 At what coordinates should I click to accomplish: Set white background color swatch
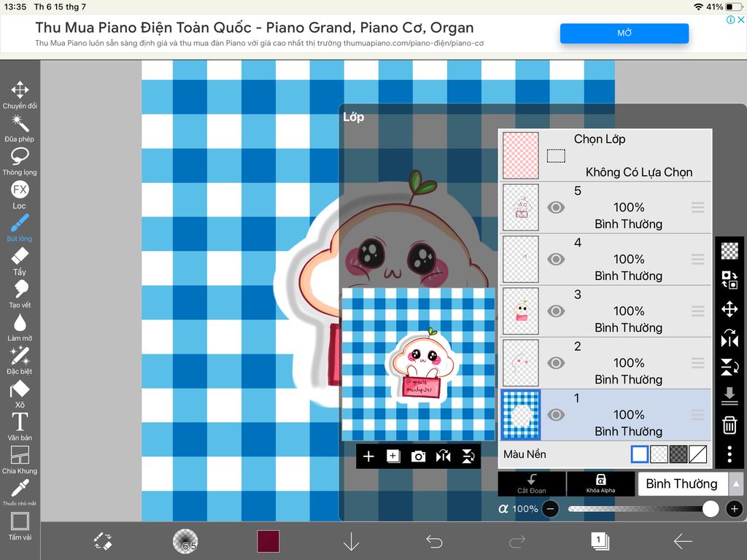[x=639, y=454]
